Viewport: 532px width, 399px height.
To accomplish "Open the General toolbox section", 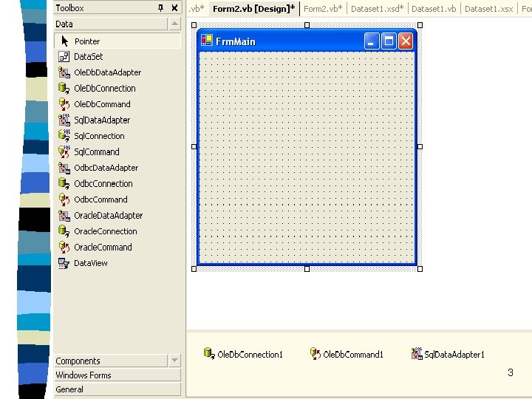I will [x=117, y=389].
